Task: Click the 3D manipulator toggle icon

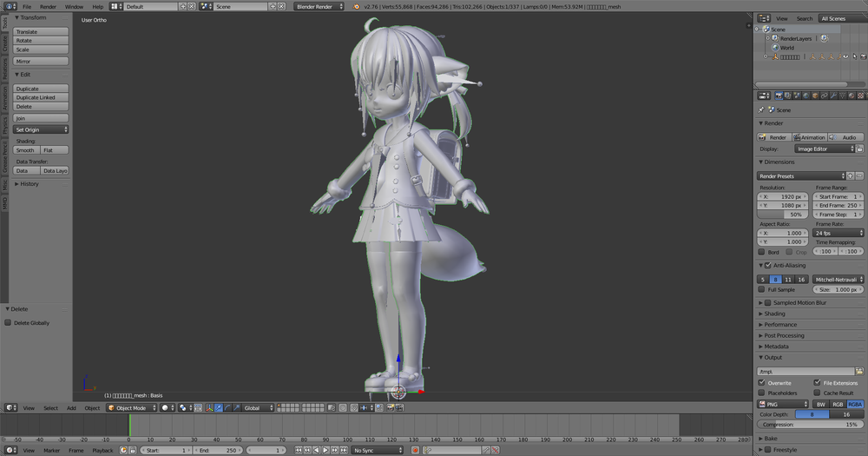Action: click(209, 408)
